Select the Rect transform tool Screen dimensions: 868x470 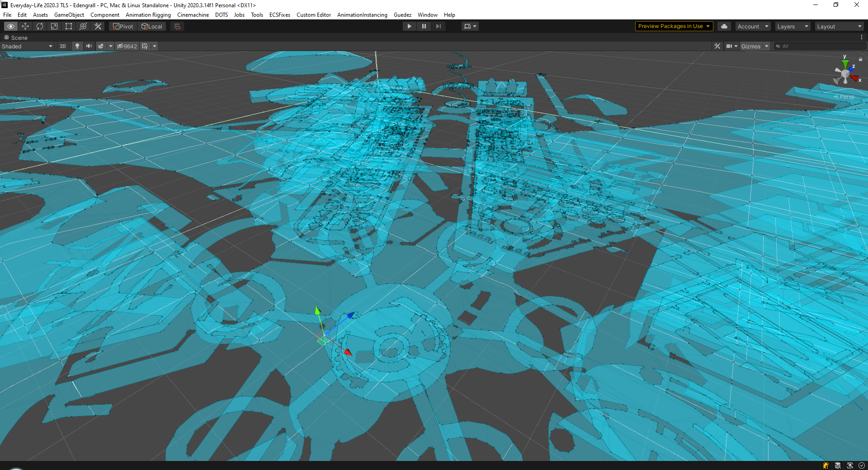point(69,26)
